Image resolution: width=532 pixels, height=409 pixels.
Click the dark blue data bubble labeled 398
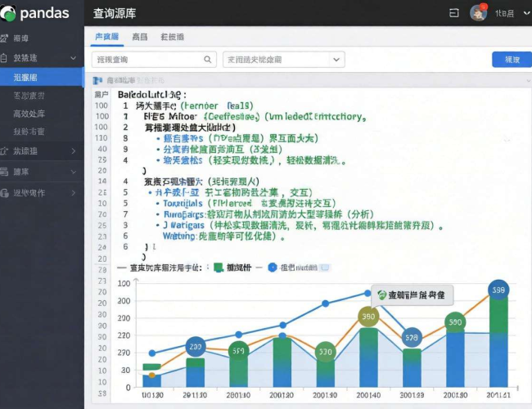[498, 290]
